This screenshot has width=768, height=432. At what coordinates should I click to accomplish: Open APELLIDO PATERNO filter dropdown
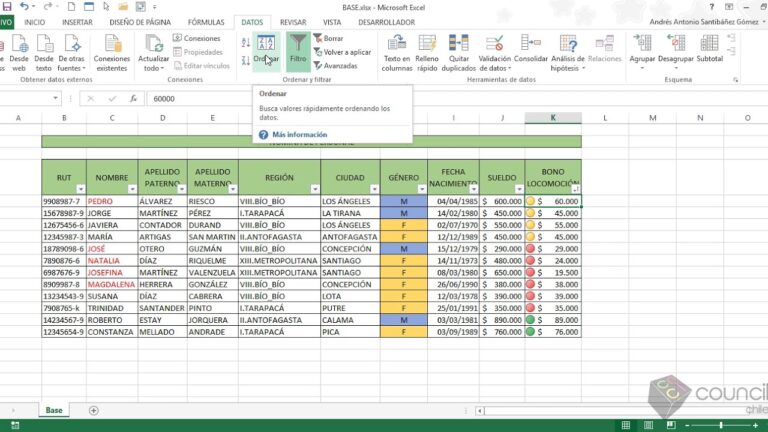tap(182, 189)
